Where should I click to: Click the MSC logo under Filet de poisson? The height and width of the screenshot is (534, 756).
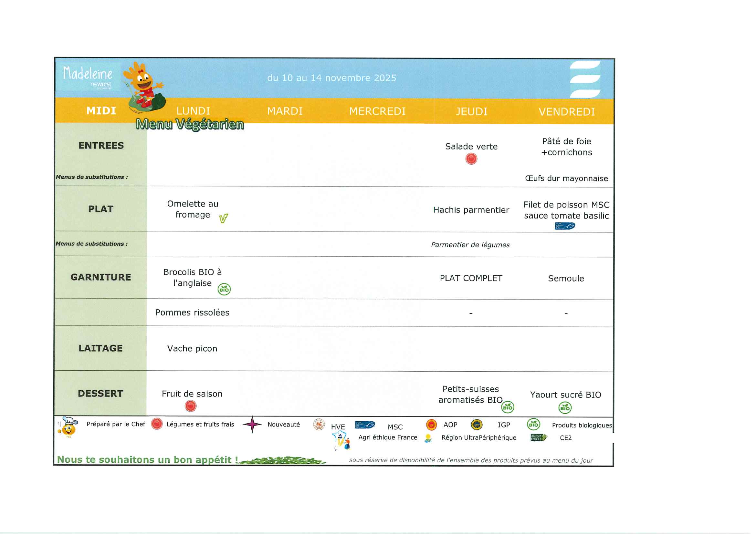coord(565,226)
